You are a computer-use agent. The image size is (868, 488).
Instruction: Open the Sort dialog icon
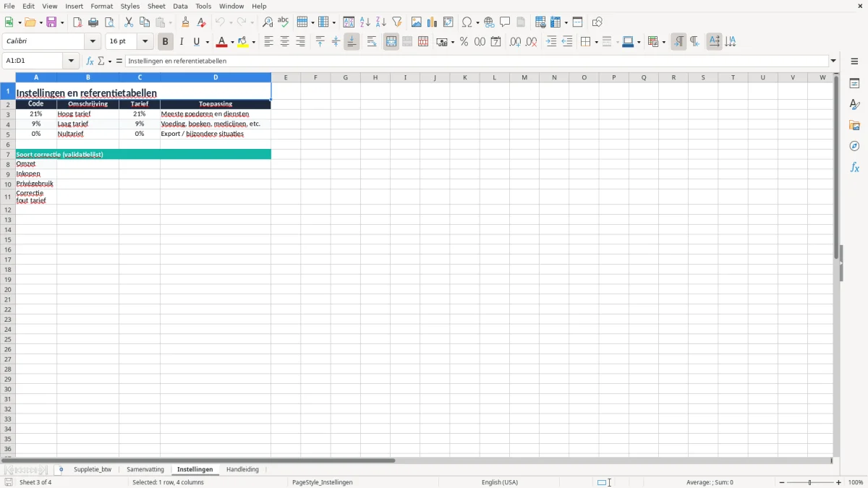coord(349,22)
